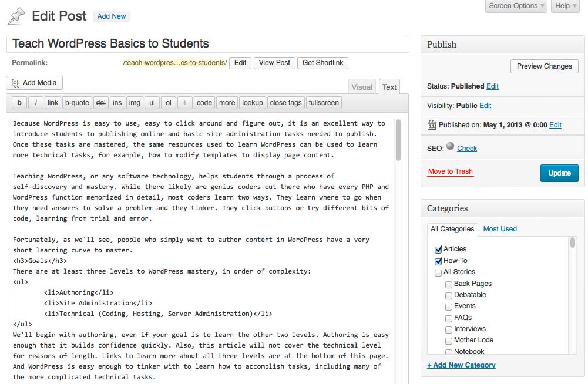This screenshot has height=384, width=588.
Task: Insert ordered list with ol button
Action: point(169,103)
